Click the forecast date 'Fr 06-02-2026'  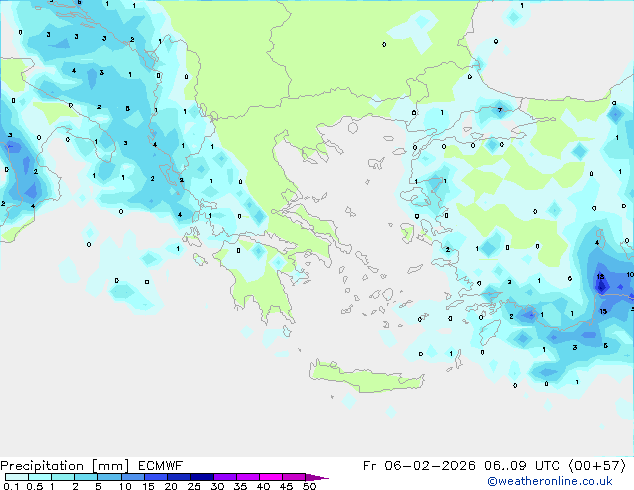click(419, 466)
